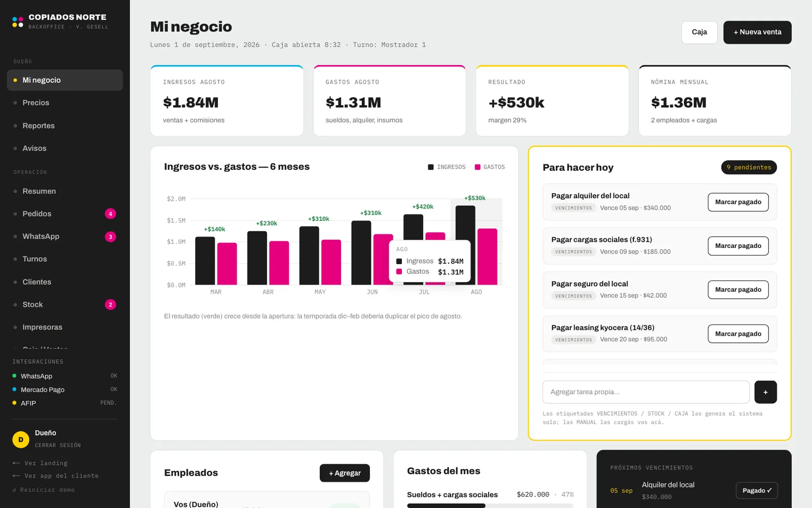Image resolution: width=812 pixels, height=508 pixels.
Task: Open the red 4 badge on Pedidos
Action: 110,214
